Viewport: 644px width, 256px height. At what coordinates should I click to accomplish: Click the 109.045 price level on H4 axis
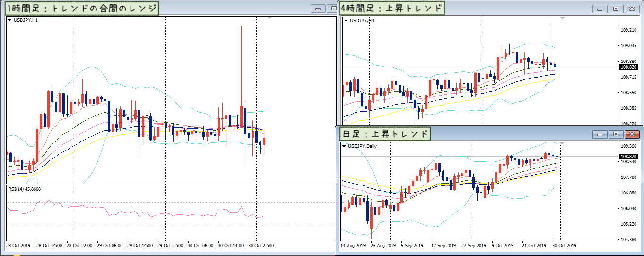628,46
